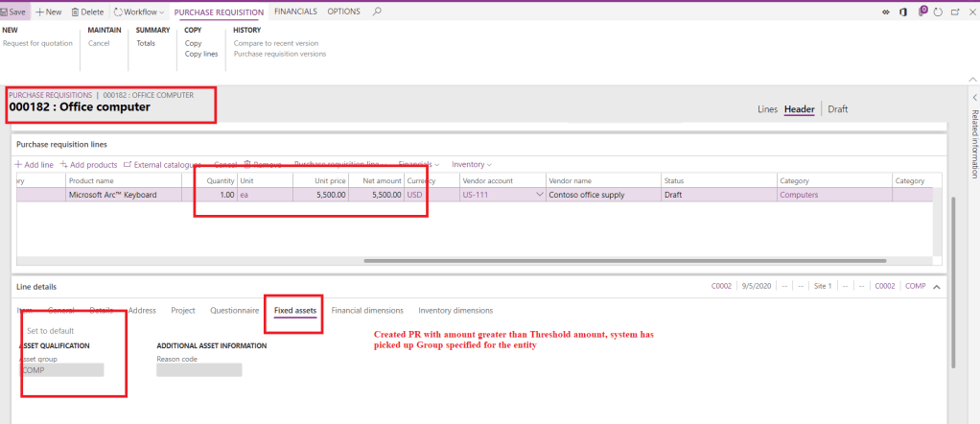
Task: Expand the Related information side panel
Action: point(974,99)
